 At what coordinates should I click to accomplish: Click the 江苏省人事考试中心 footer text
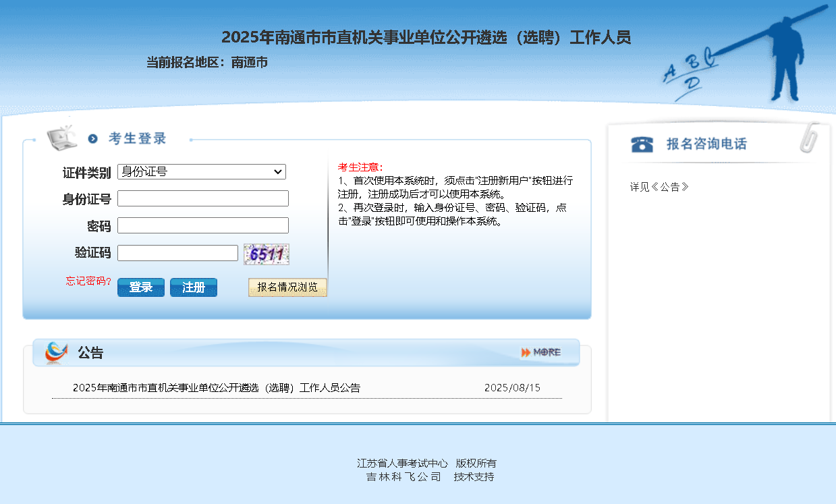click(402, 464)
